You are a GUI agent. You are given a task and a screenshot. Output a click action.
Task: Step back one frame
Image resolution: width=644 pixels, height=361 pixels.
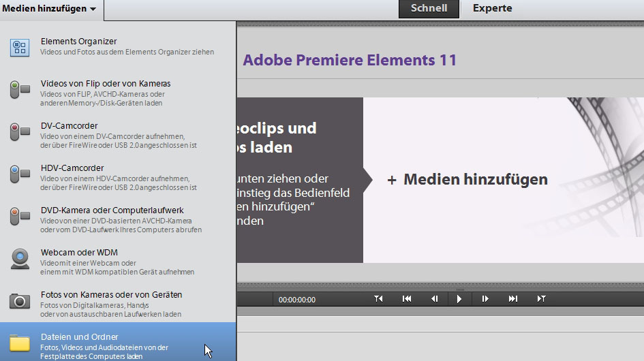click(x=434, y=299)
